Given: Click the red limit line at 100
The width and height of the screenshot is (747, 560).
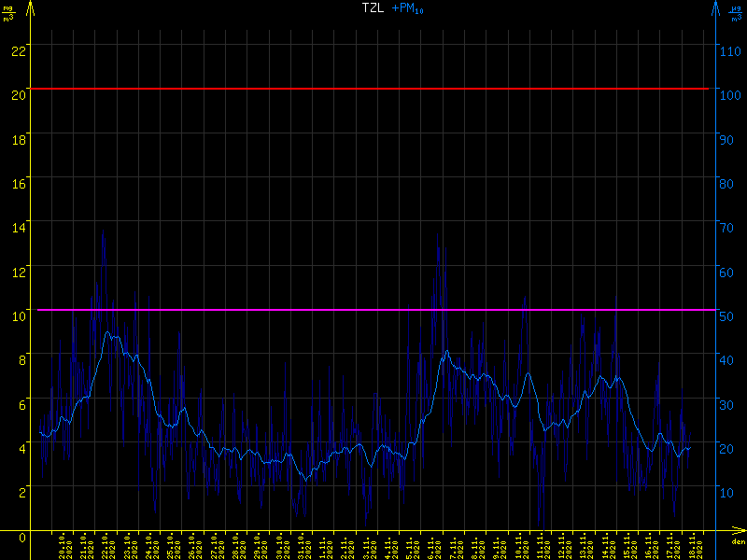Looking at the screenshot, I should click(373, 89).
